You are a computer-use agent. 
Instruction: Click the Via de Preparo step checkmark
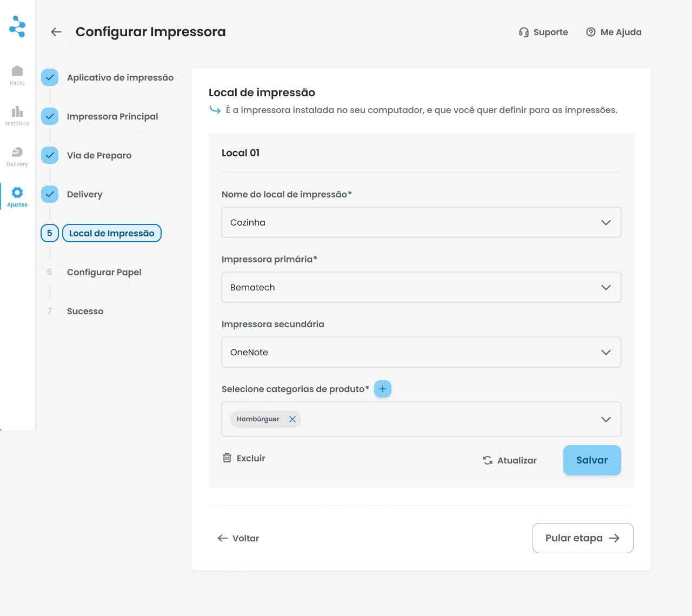pyautogui.click(x=50, y=155)
